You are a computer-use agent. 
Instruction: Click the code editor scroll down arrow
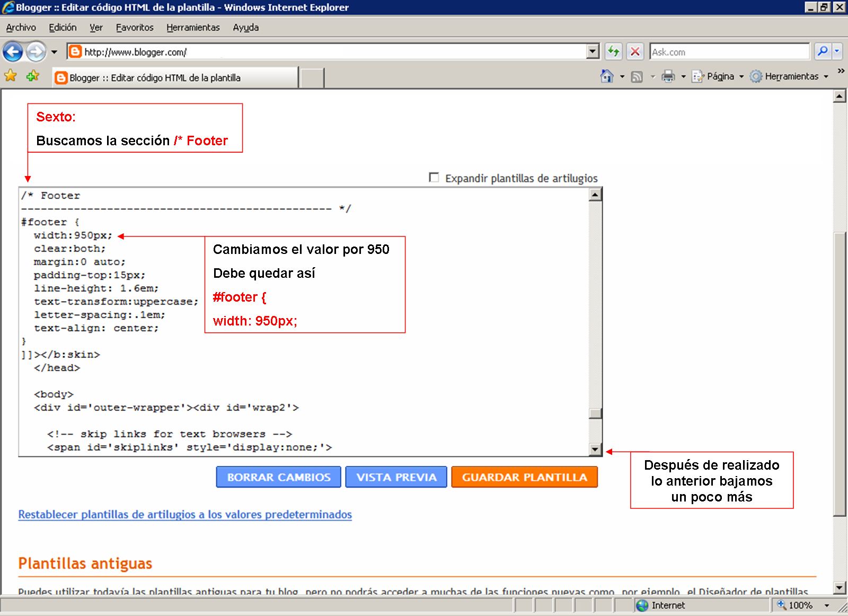click(x=595, y=450)
